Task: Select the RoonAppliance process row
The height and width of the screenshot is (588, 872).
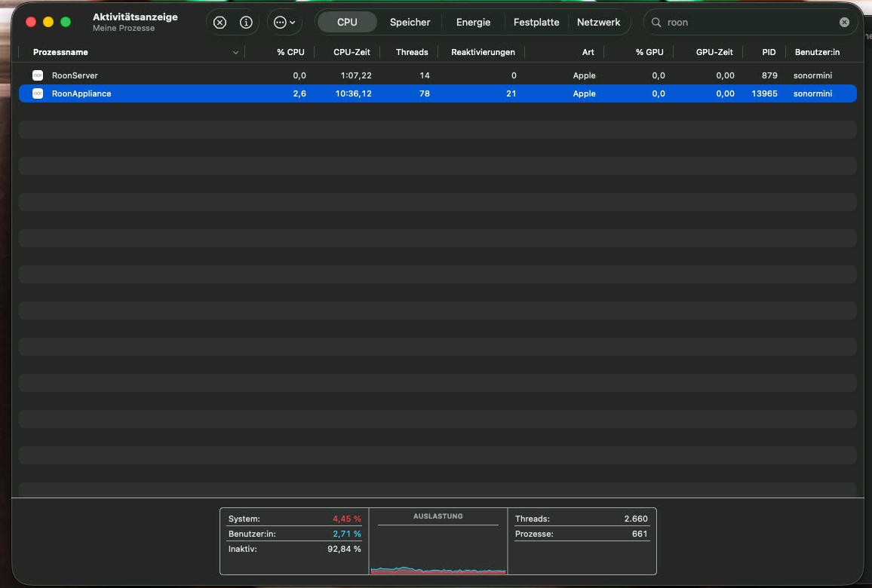Action: pos(438,93)
